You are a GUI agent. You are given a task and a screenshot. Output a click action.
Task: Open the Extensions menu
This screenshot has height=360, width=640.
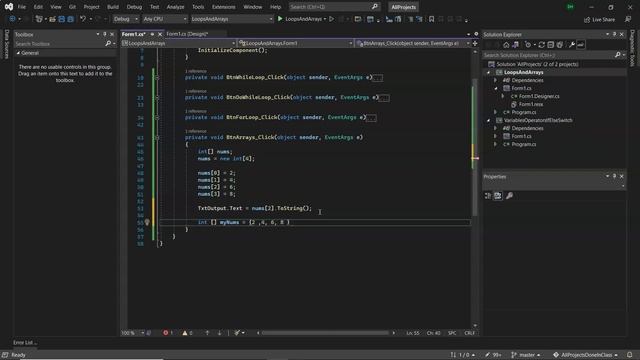point(224,7)
